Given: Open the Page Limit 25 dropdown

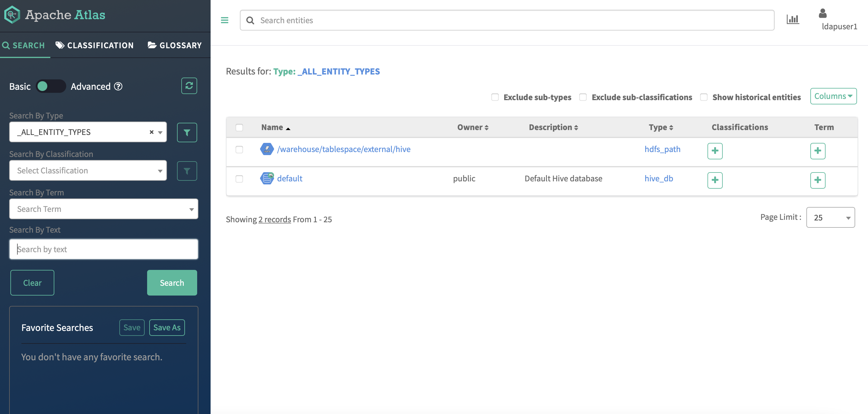Looking at the screenshot, I should (x=830, y=217).
